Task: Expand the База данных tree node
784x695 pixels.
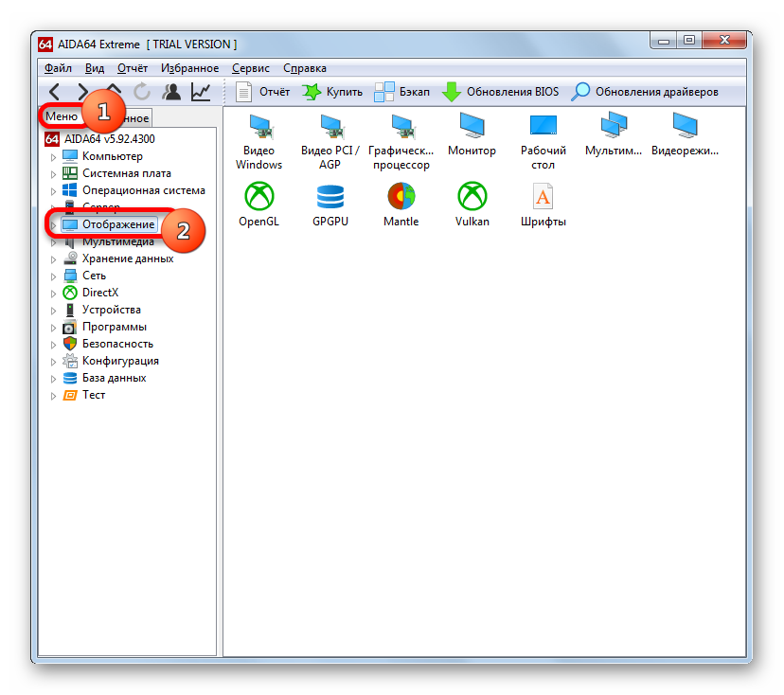Action: coord(54,379)
